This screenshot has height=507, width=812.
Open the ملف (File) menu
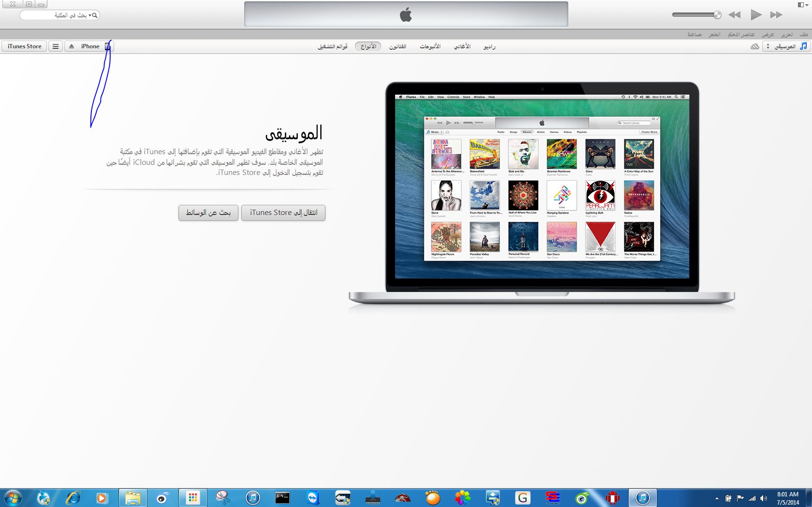(804, 34)
